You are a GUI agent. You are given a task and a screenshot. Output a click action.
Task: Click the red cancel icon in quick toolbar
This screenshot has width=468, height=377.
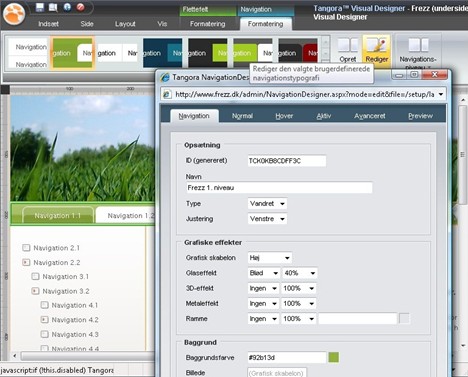coord(80,7)
